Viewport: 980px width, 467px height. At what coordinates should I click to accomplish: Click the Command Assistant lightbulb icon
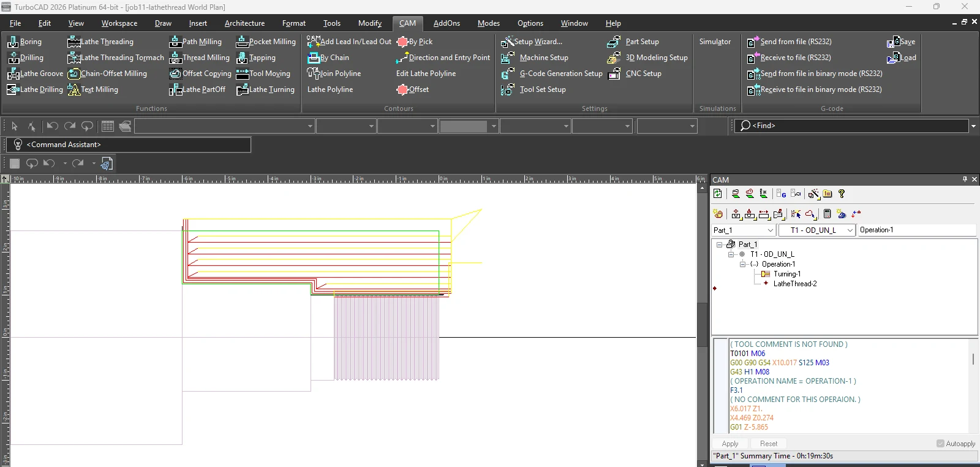coord(18,145)
